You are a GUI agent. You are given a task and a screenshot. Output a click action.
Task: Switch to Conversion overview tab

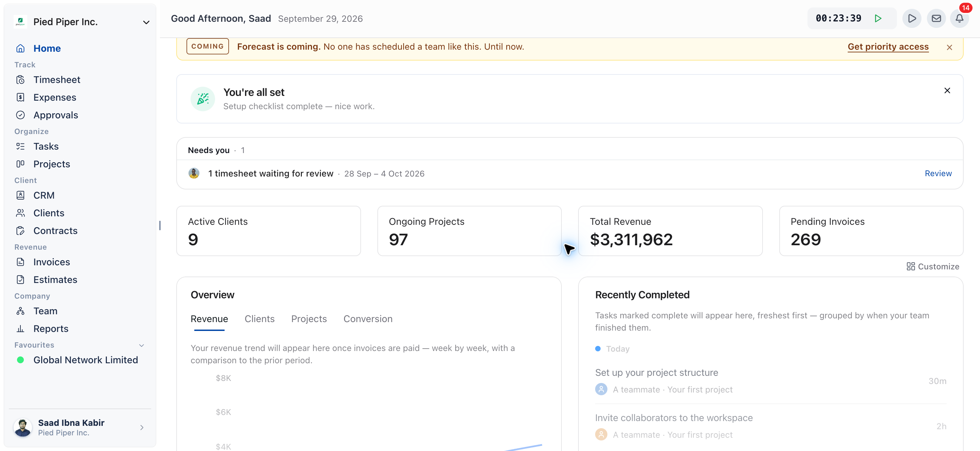coord(368,319)
